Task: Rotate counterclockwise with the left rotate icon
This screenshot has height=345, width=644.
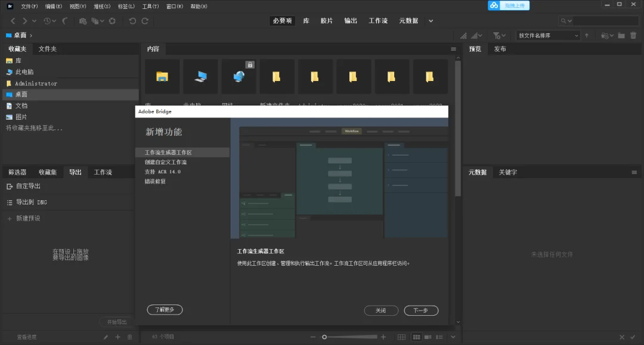Action: tap(132, 21)
